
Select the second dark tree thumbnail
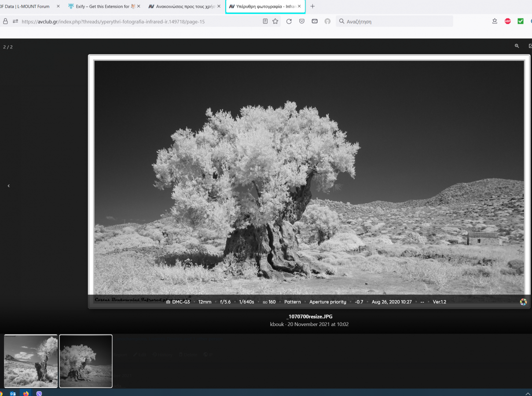click(86, 361)
